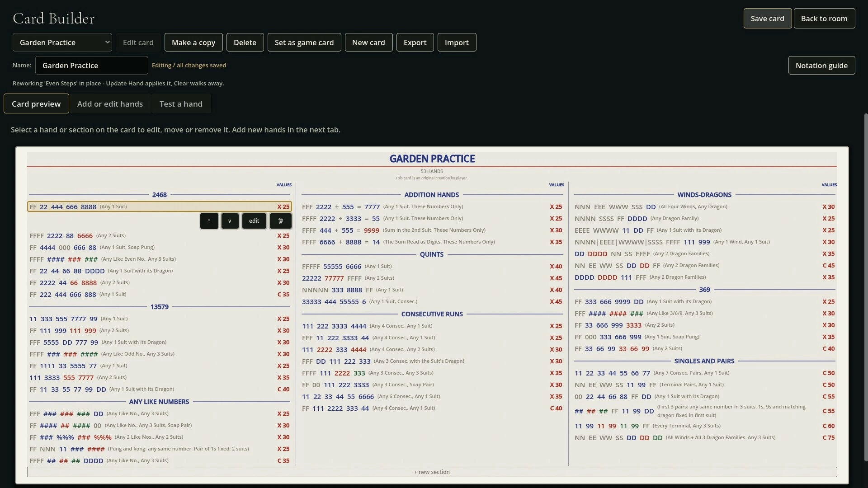Set as game card
This screenshot has width=868, height=488.
coord(304,42)
